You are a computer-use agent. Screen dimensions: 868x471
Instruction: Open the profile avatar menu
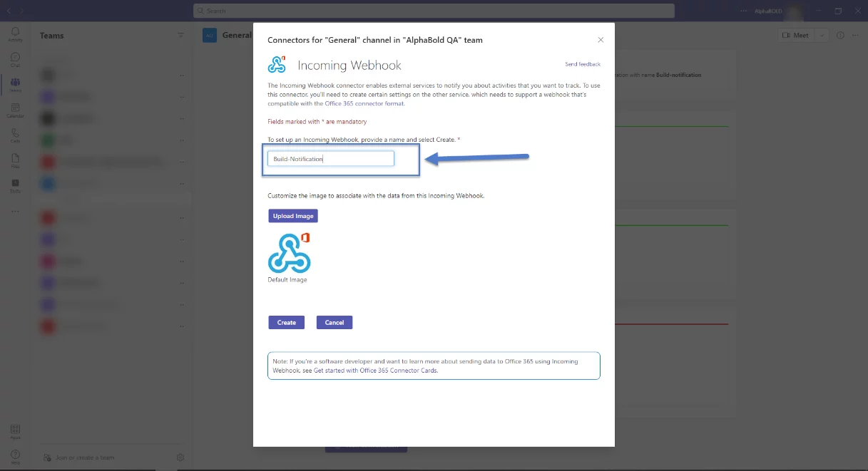(x=793, y=11)
